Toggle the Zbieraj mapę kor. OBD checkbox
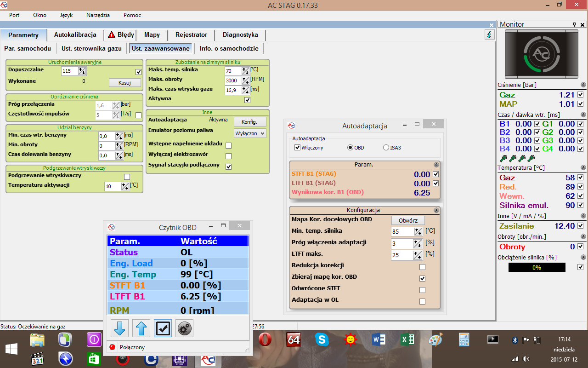The height and width of the screenshot is (368, 588). coord(423,279)
